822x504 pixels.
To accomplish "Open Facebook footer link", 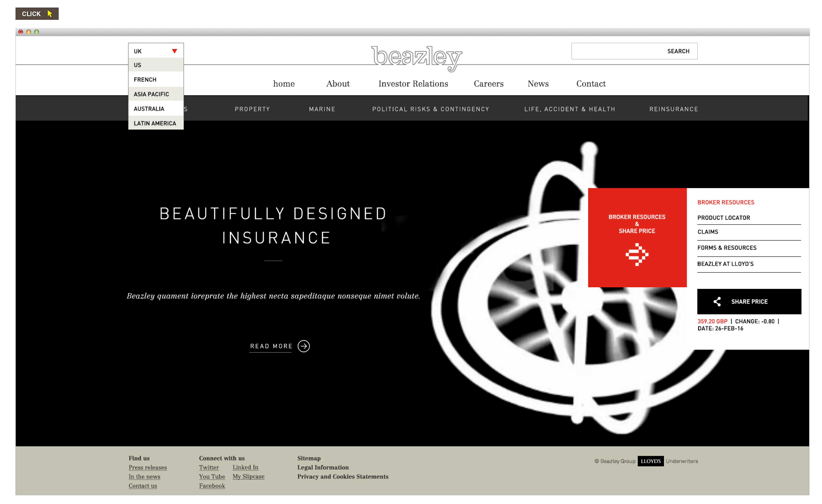I will [x=212, y=486].
